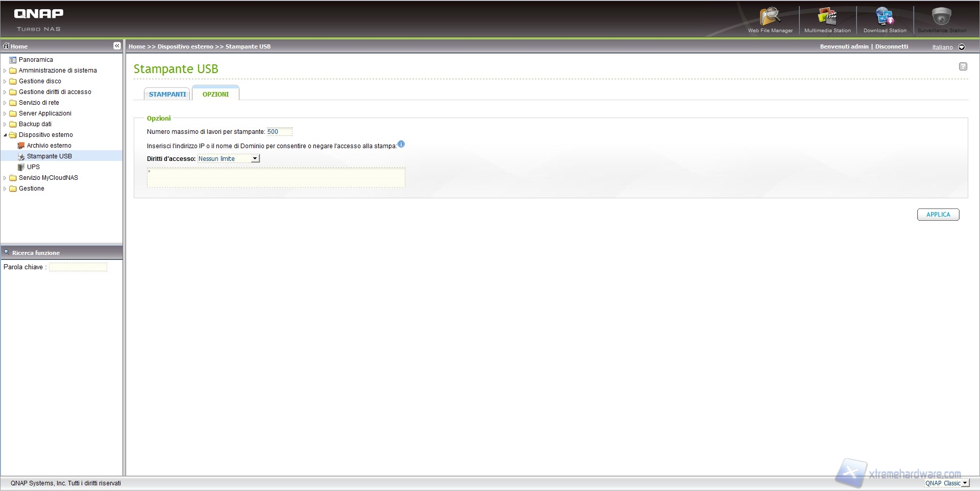The height and width of the screenshot is (491, 980).
Task: Click the Home icon in sidebar header
Action: point(7,46)
